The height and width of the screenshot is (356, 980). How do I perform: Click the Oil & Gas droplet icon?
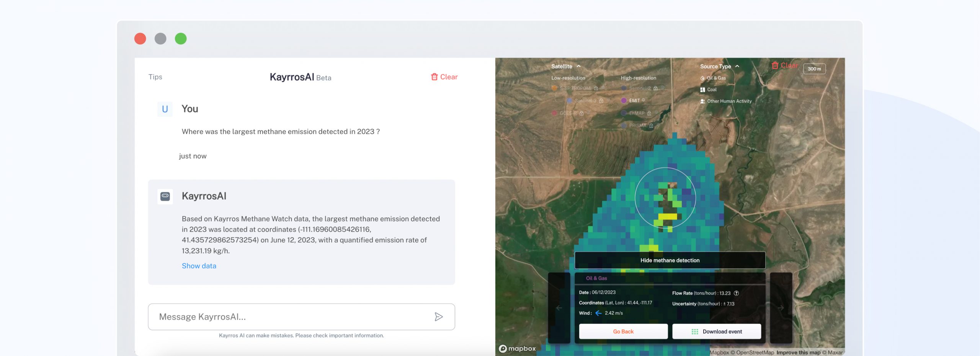702,78
